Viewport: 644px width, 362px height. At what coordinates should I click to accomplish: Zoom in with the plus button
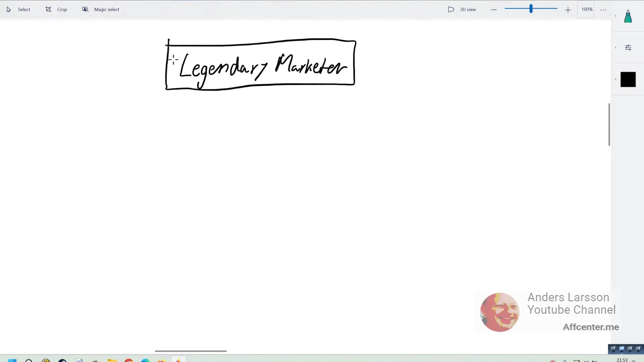568,10
